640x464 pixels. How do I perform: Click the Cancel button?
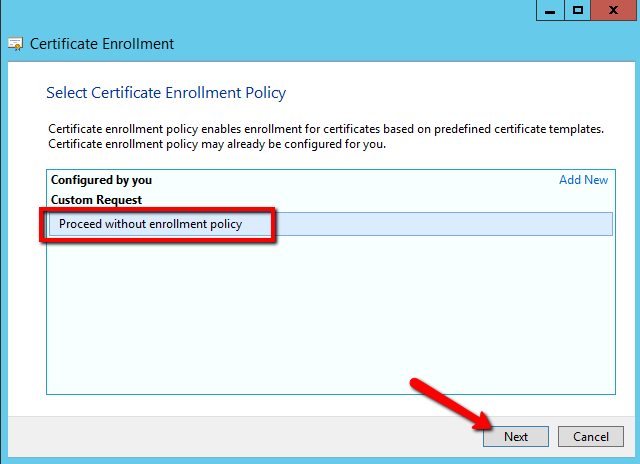[591, 437]
